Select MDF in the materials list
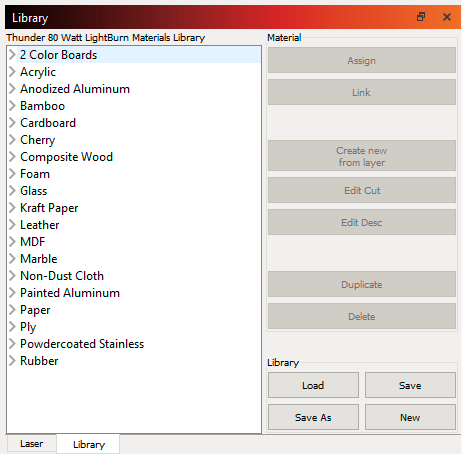The height and width of the screenshot is (455, 462). point(32,242)
